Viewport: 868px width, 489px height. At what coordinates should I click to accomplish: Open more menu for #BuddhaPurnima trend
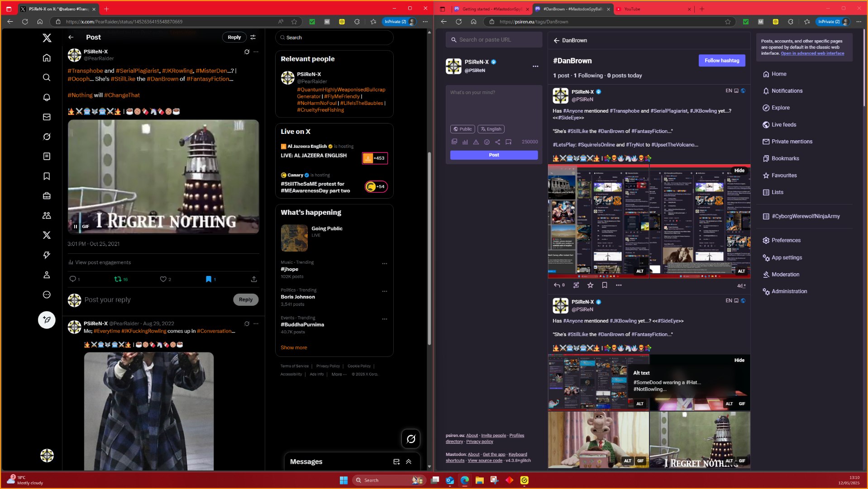tap(385, 319)
